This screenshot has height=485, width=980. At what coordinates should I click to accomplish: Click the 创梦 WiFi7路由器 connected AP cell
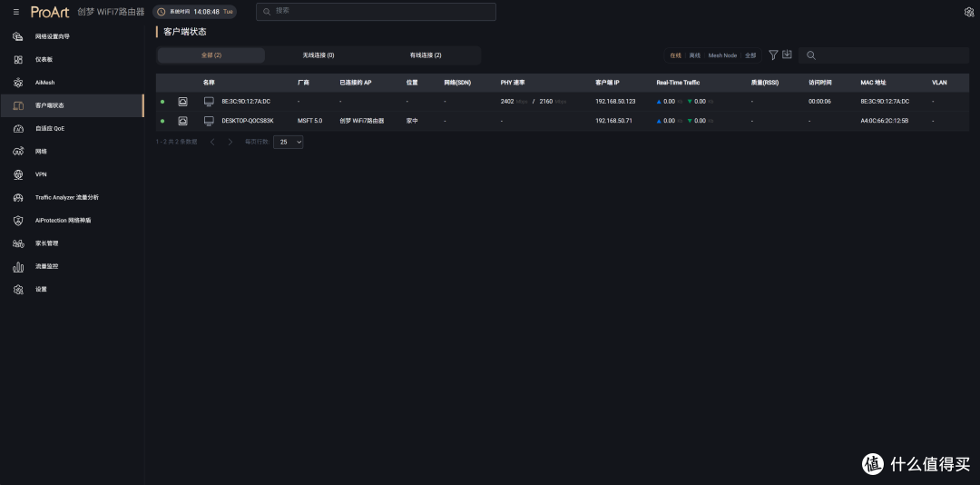click(x=362, y=121)
